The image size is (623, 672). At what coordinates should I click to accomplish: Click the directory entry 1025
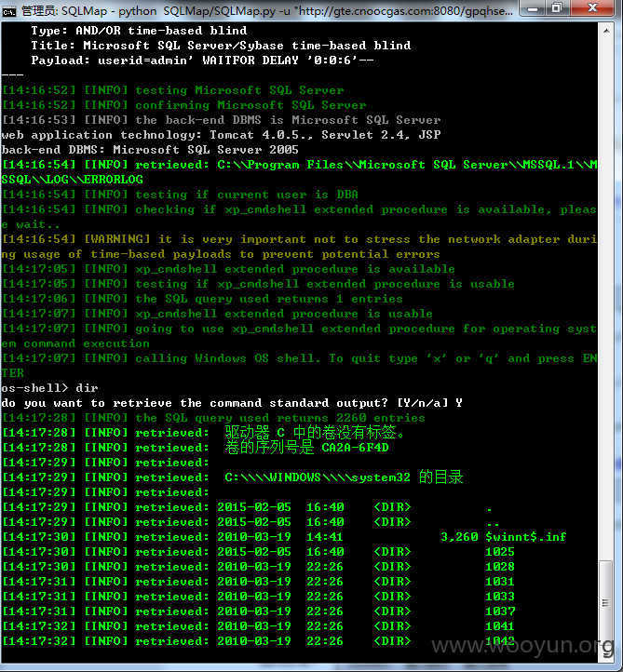pyautogui.click(x=500, y=552)
